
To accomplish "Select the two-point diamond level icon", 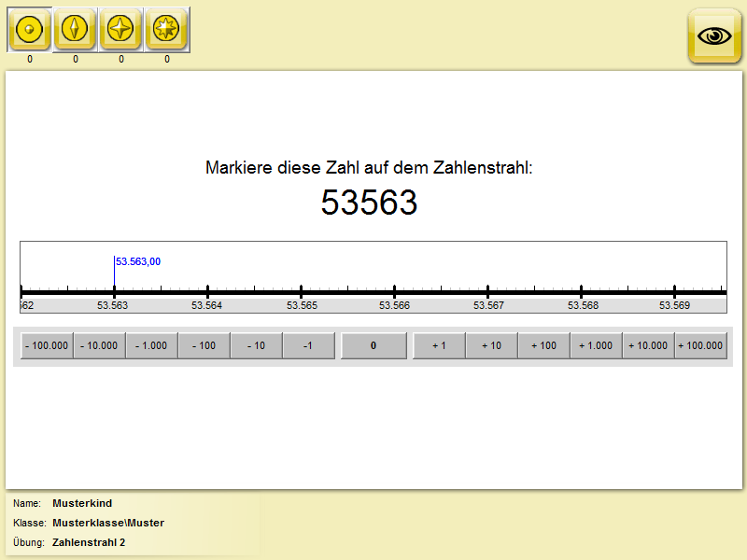I will [75, 30].
